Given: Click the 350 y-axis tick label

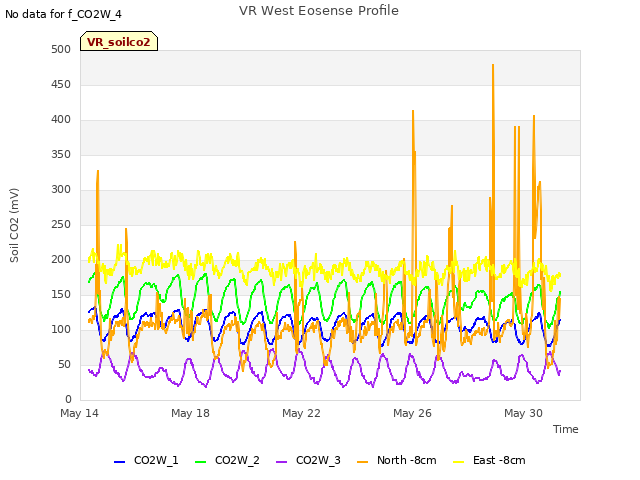Looking at the screenshot, I should tap(61, 154).
